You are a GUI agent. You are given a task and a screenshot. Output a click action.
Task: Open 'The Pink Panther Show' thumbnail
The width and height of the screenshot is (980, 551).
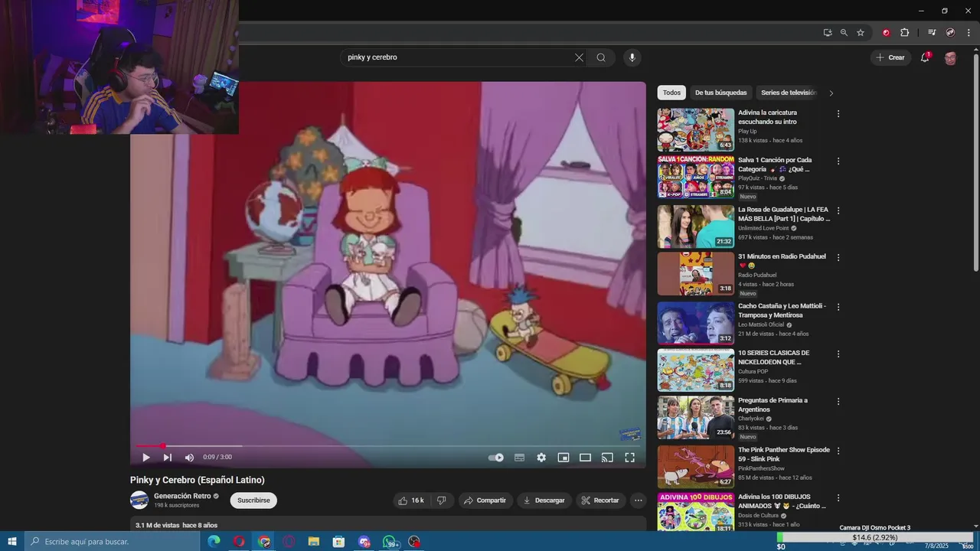(x=695, y=466)
